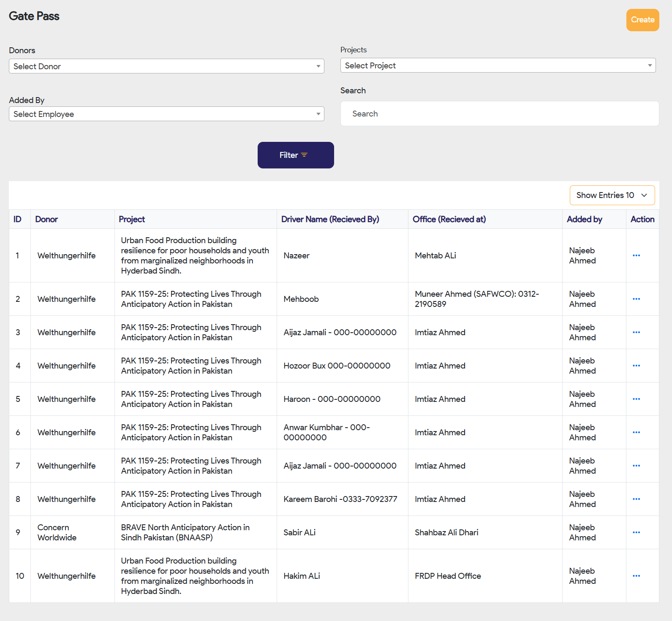Open action menu for Concern Worldwide row
The image size is (672, 621).
tap(636, 532)
